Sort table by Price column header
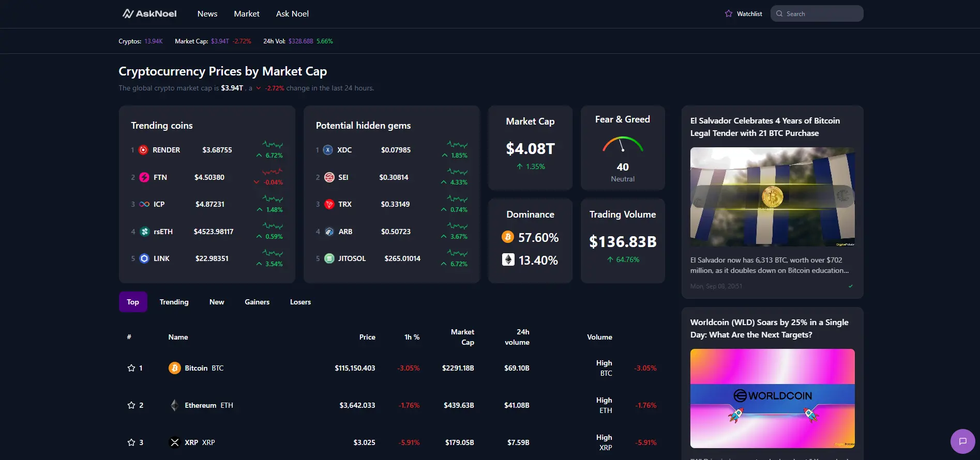Screen dimensions: 980x460 click(x=367, y=337)
